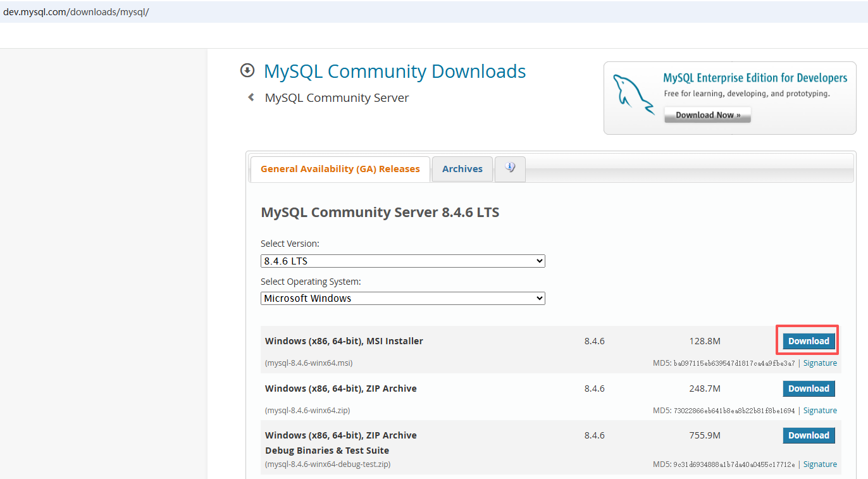Click MySQL Enterprise Edition for Developers banner title
The width and height of the screenshot is (868, 479).
(x=755, y=78)
